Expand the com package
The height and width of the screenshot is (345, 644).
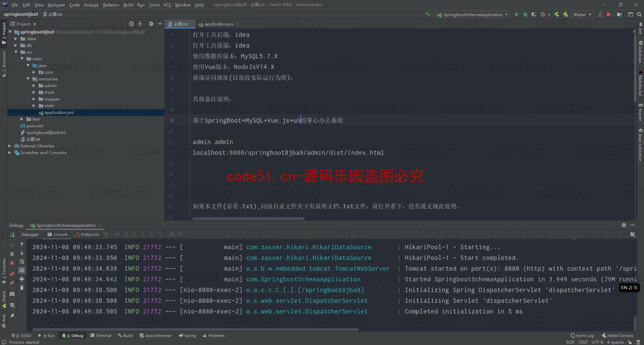34,72
